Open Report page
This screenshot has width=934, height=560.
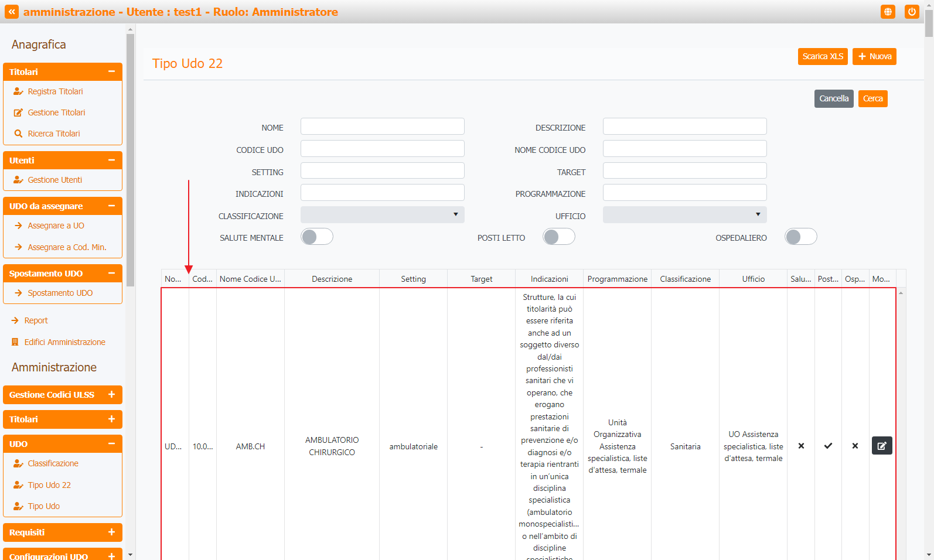36,320
